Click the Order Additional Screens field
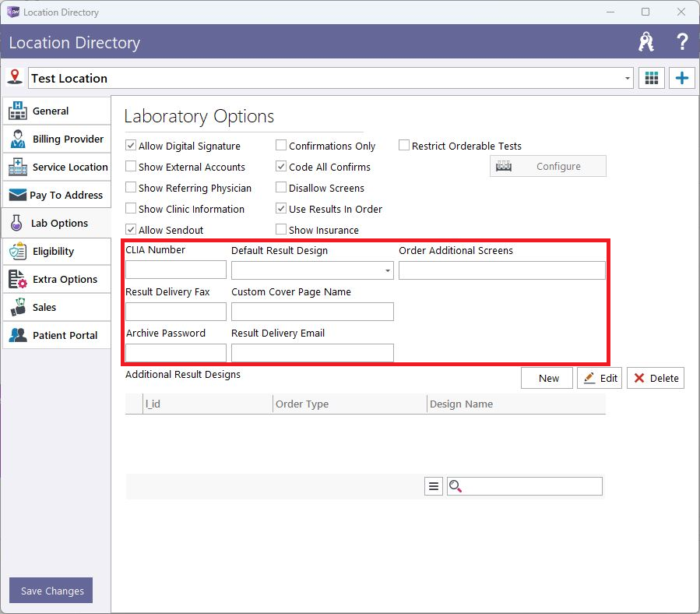 point(501,270)
